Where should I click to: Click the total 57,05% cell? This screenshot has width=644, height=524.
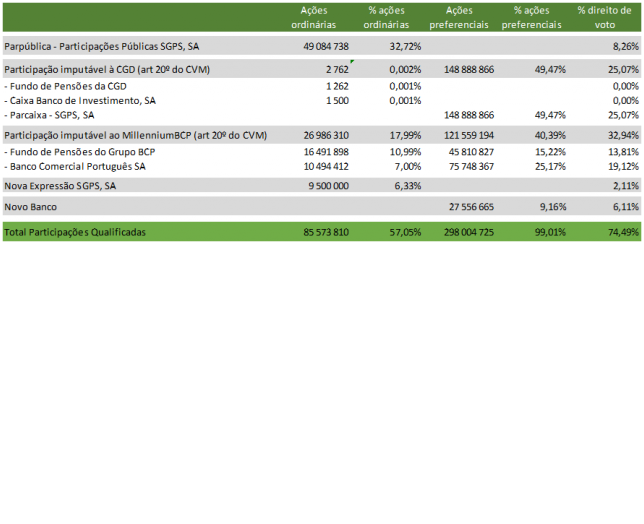[x=405, y=232]
